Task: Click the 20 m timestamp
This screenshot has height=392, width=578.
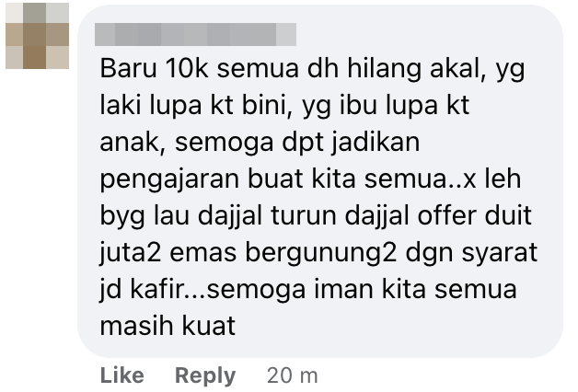Action: [293, 375]
